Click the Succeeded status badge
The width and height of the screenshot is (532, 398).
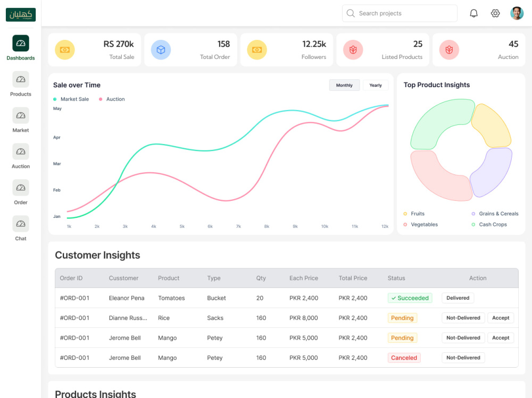tap(410, 298)
